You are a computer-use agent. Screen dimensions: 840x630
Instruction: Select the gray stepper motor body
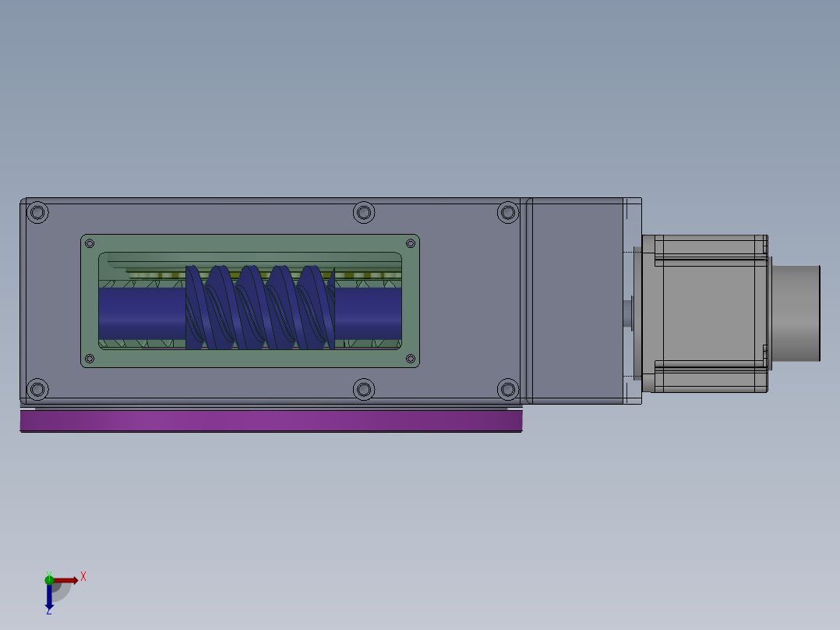(705, 313)
